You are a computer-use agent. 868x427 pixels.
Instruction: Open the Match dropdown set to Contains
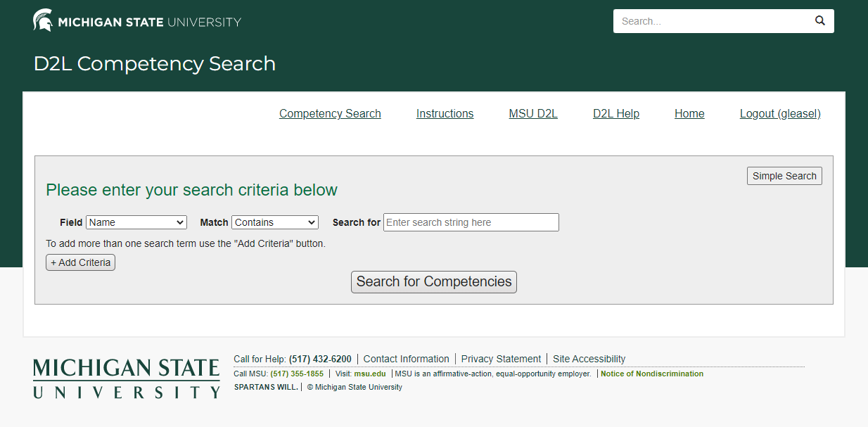tap(275, 222)
